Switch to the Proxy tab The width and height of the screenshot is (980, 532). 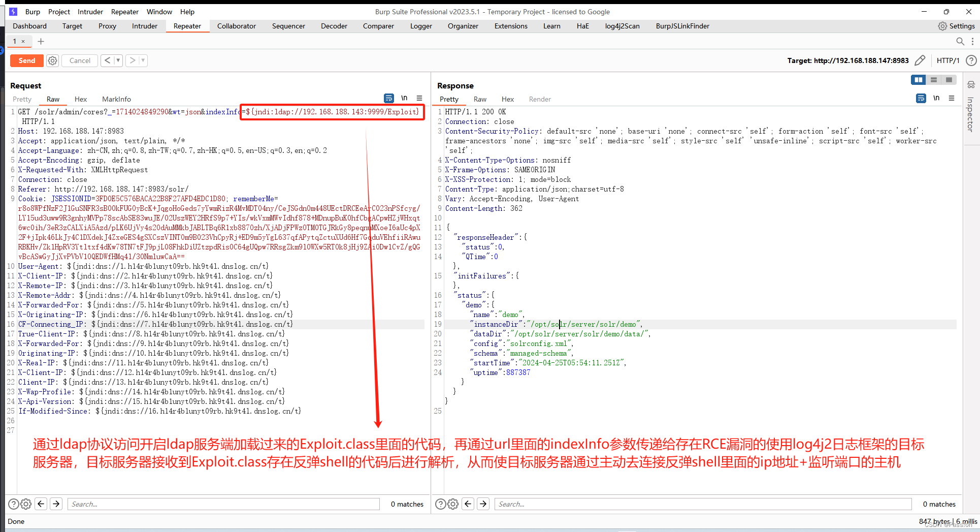click(x=107, y=26)
